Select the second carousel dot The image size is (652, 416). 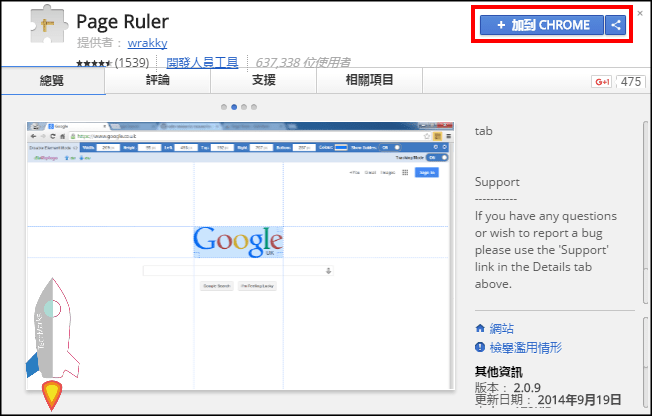(234, 107)
